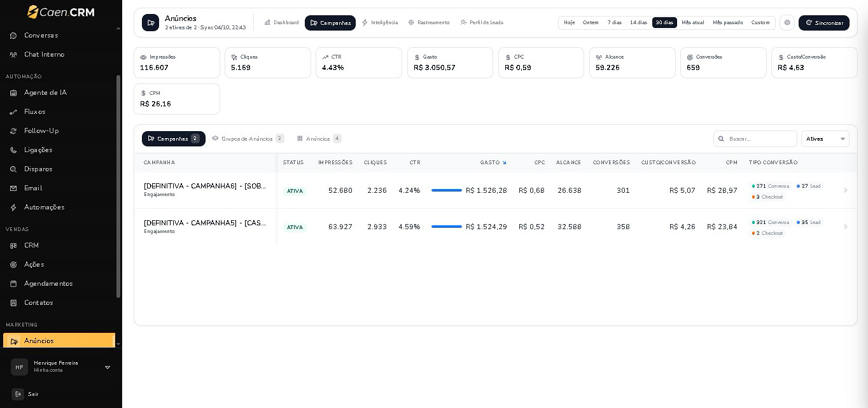Select the Mês atual period
Viewport: 868px width, 408px height.
(693, 23)
